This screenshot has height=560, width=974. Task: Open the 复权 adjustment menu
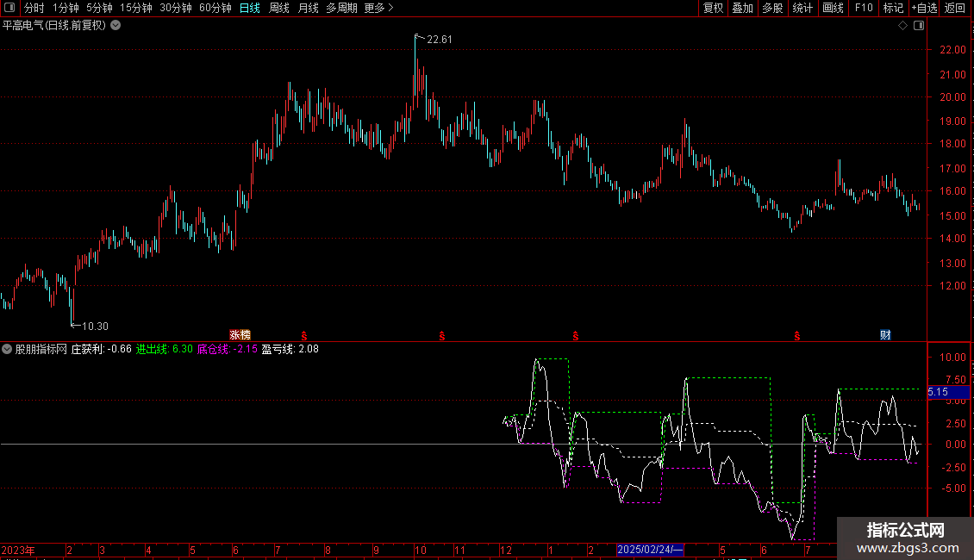(x=713, y=8)
